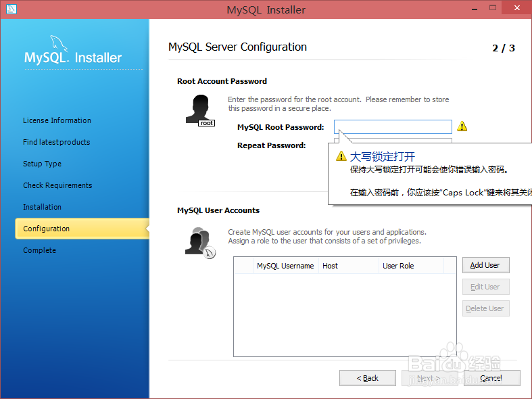This screenshot has width=532, height=399.
Task: Open the Installation step
Action: [43, 207]
